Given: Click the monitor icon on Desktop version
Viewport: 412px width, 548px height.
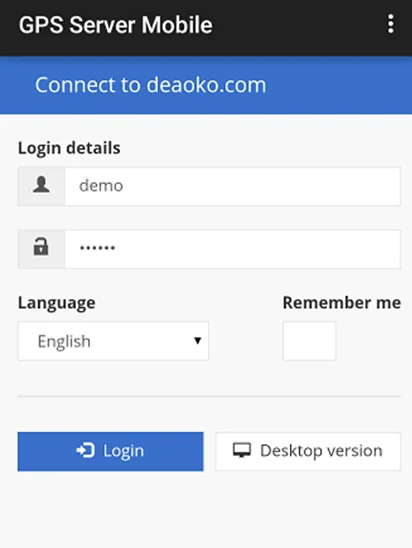Looking at the screenshot, I should 242,450.
